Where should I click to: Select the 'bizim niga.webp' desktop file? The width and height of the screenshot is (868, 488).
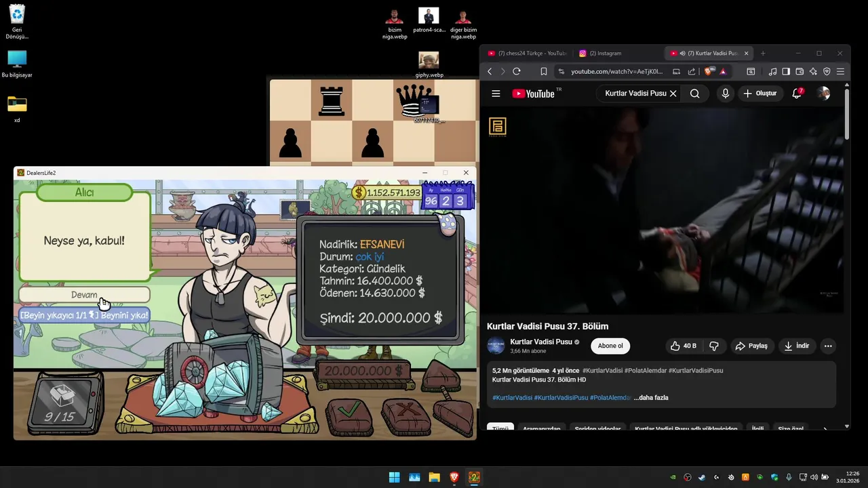pos(395,24)
